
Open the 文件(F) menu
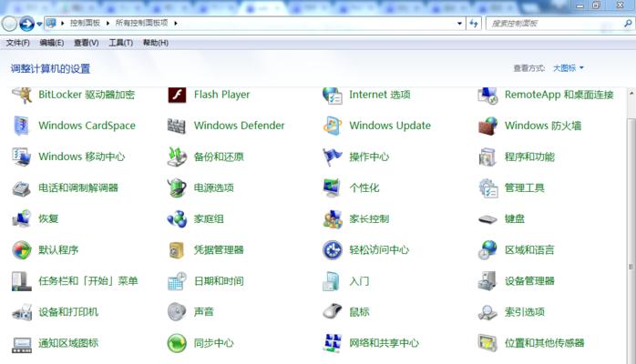[18, 43]
